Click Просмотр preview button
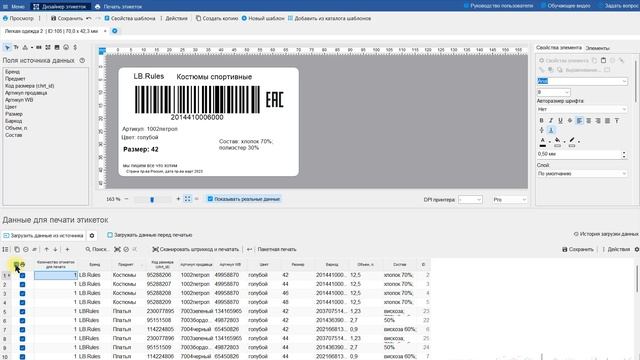This screenshot has width=640, height=360. (x=18, y=18)
